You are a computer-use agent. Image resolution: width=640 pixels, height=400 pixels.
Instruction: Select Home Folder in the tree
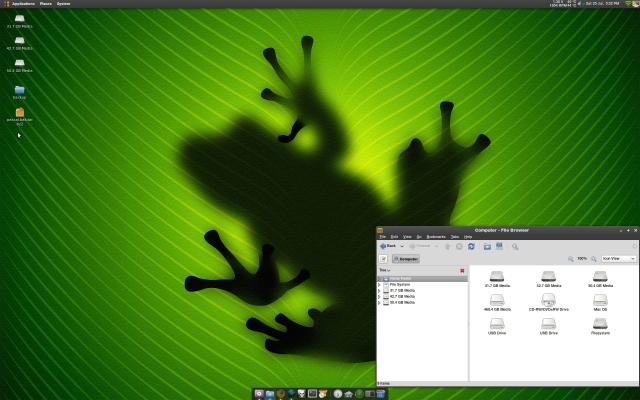click(422, 278)
